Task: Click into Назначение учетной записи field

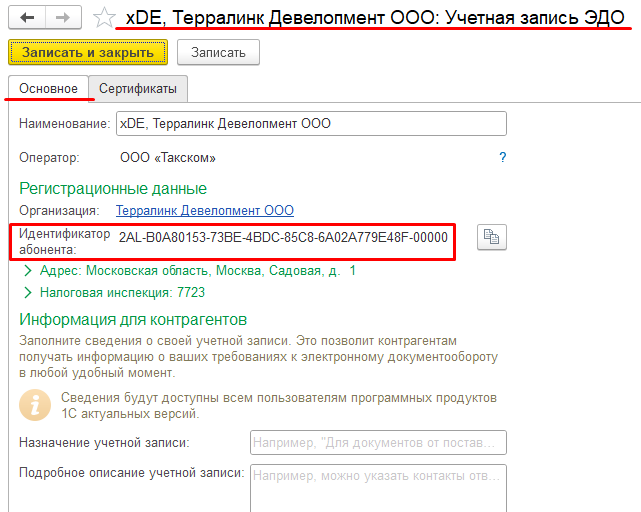Action: 378,442
